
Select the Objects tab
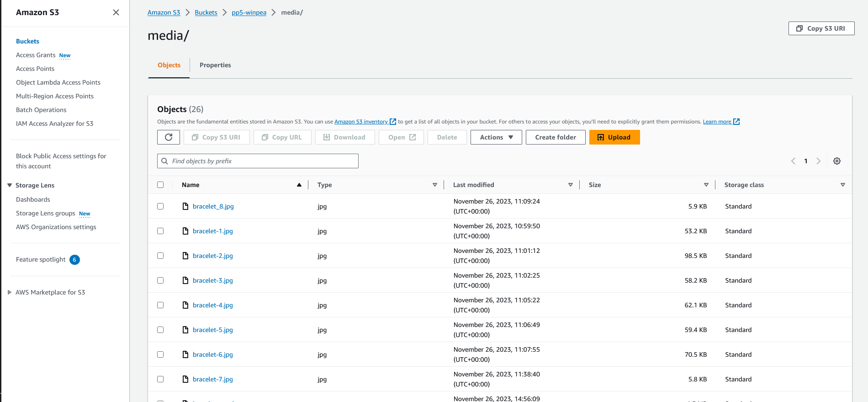coord(169,65)
